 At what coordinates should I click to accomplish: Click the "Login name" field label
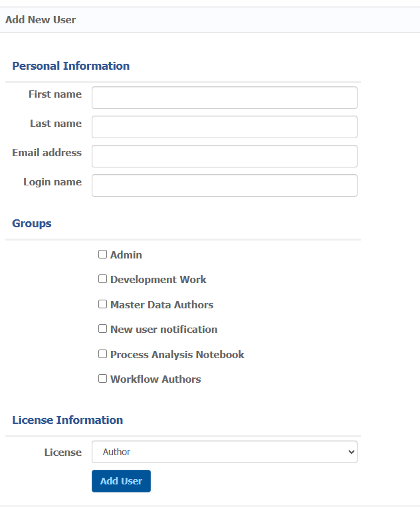click(x=52, y=182)
